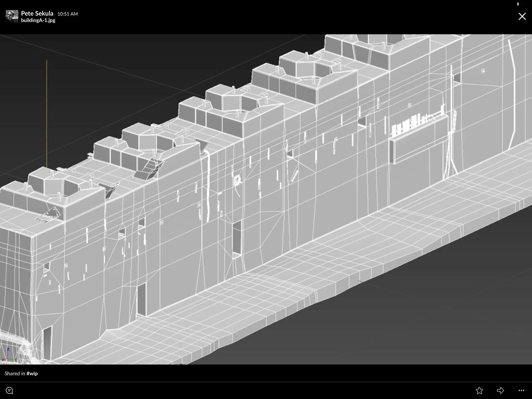Tap the green status indicator at the top
This screenshot has height=399, width=532.
[x=518, y=4]
